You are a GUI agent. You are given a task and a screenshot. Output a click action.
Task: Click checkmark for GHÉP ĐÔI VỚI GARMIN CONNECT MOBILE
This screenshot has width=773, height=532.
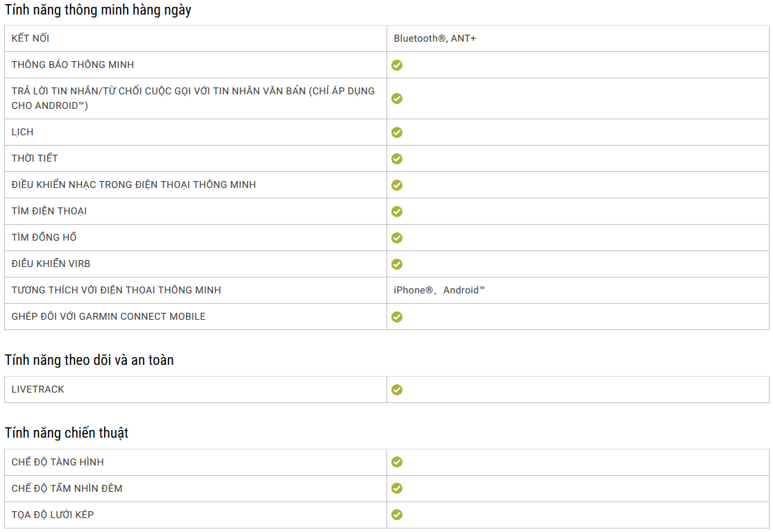tap(397, 317)
